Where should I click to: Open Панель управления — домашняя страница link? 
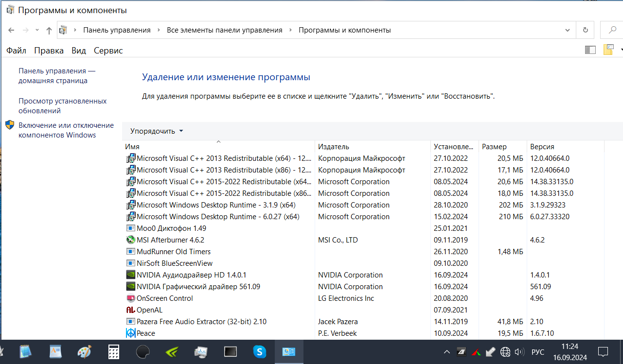tap(57, 76)
